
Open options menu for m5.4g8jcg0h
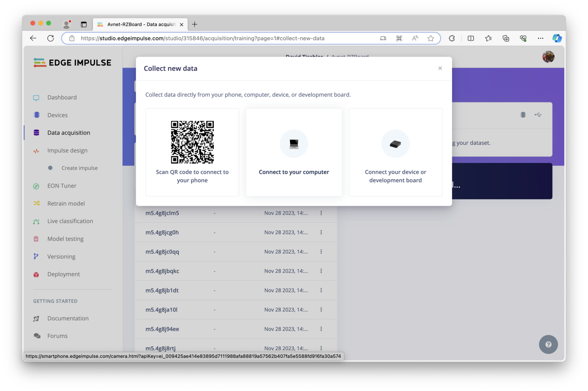pyautogui.click(x=321, y=232)
